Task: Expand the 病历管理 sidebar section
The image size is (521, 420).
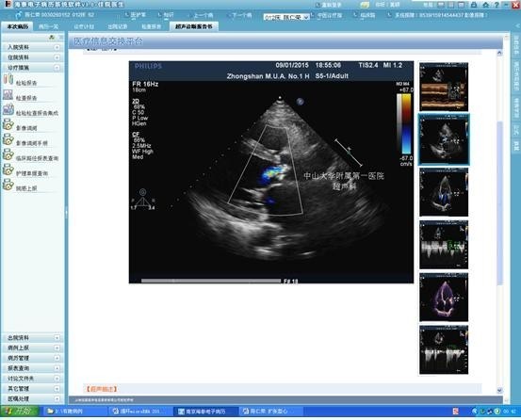Action: [32, 358]
